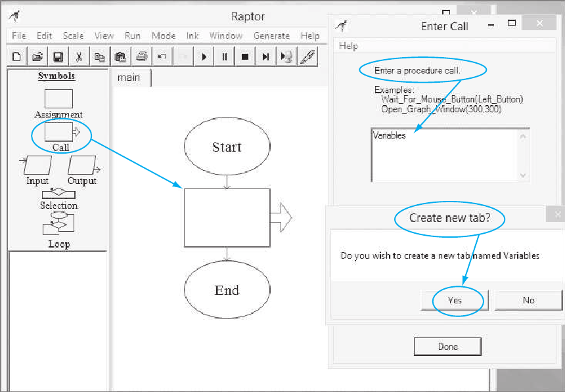Save the flowchart using the Save icon
565x392 pixels.
pyautogui.click(x=58, y=56)
